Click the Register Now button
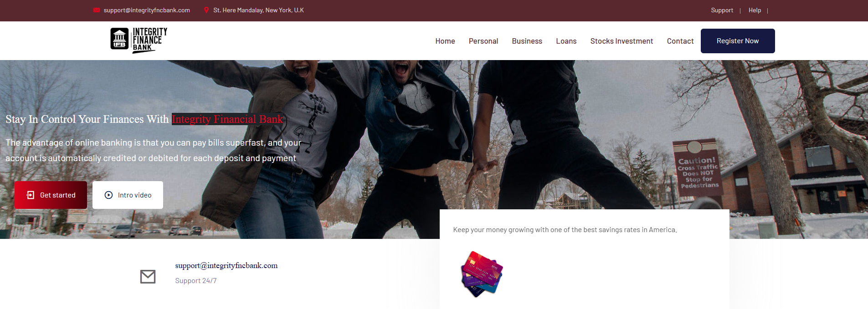 click(x=738, y=41)
